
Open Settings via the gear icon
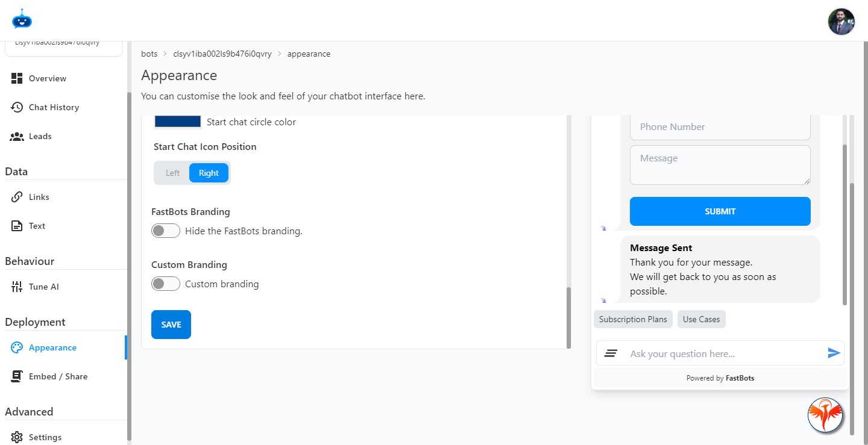(x=17, y=437)
